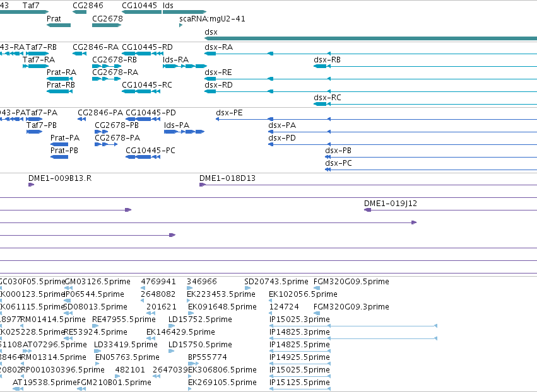Click EST EK306806.5prime
The image size is (537, 392).
[222, 371]
